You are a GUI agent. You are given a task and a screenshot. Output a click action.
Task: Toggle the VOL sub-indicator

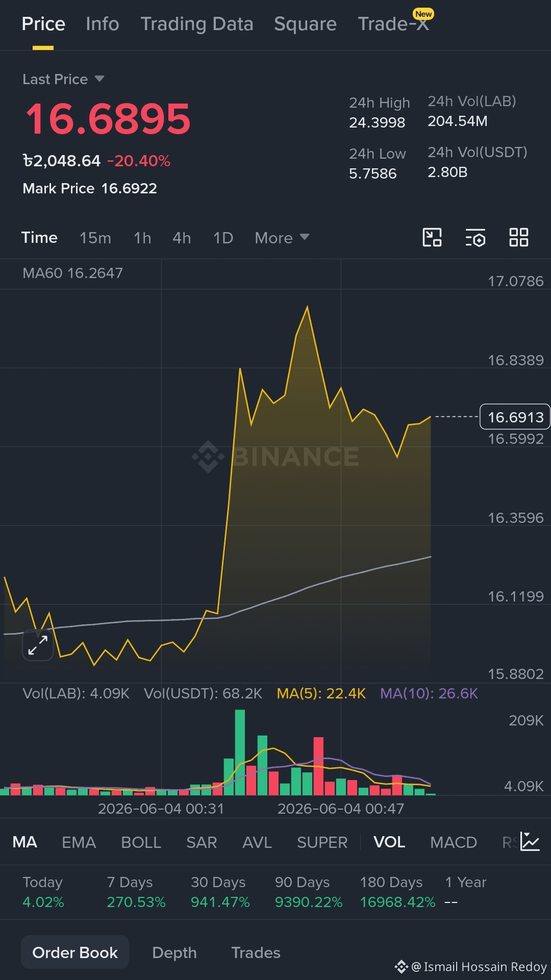(x=389, y=842)
